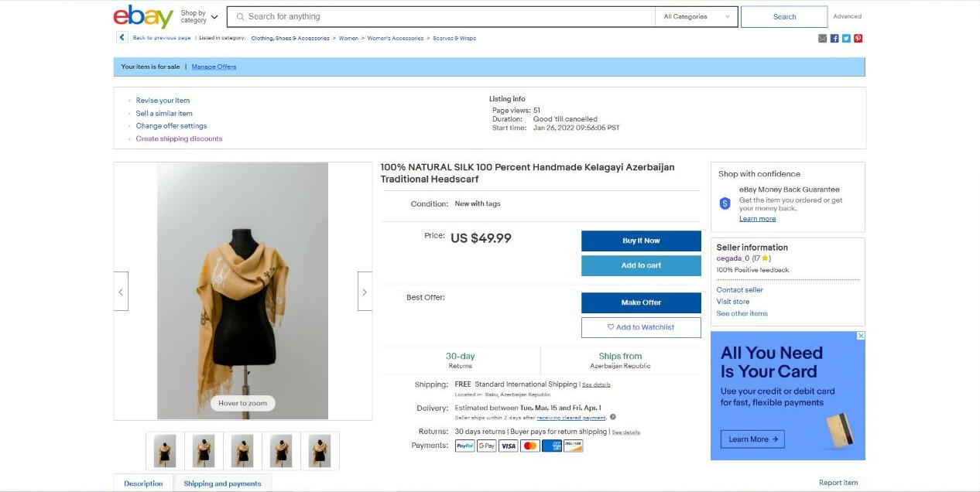Click Revise your item link

(163, 101)
